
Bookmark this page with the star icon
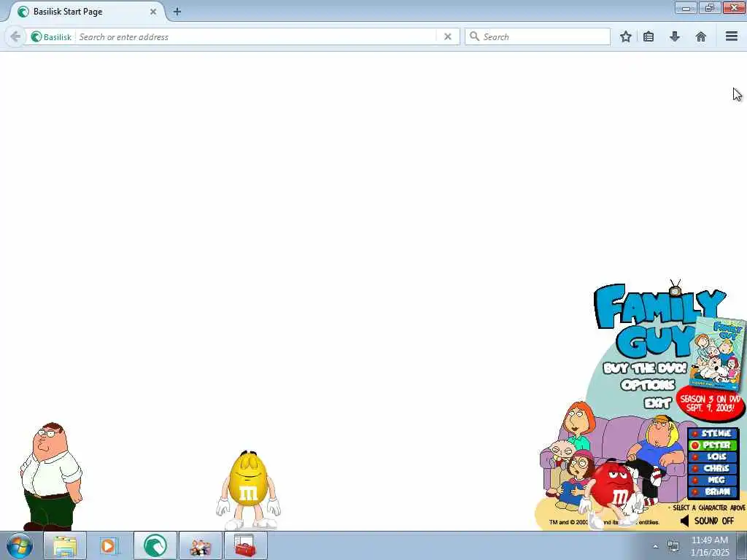tap(625, 36)
